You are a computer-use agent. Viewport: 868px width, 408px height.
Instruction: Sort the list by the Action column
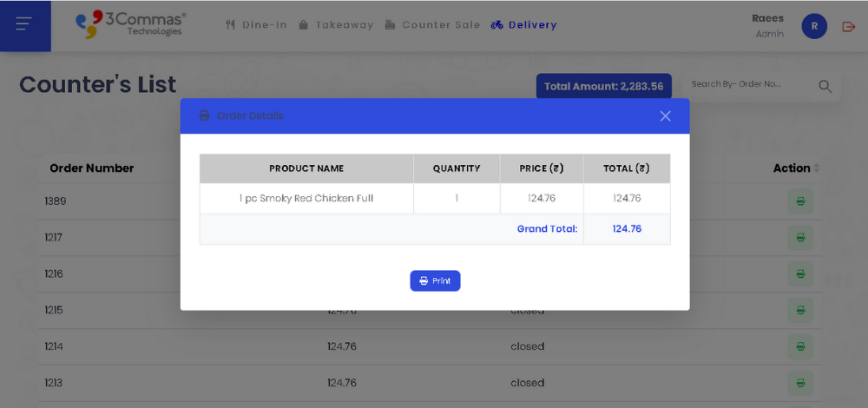point(816,168)
